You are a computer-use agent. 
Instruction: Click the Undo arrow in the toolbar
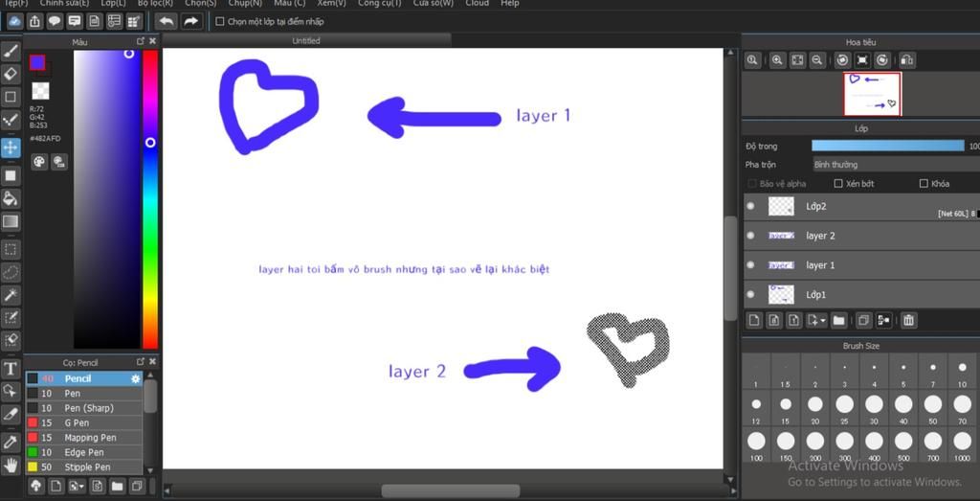[x=167, y=21]
